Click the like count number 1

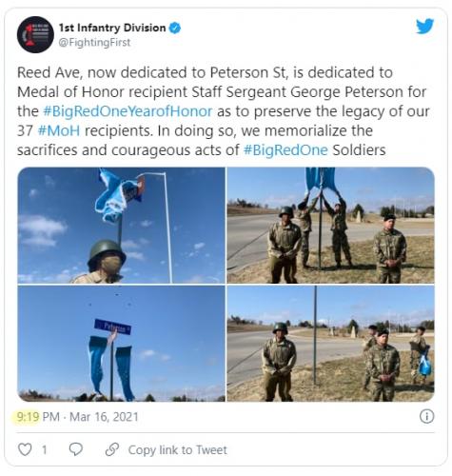click(x=45, y=450)
